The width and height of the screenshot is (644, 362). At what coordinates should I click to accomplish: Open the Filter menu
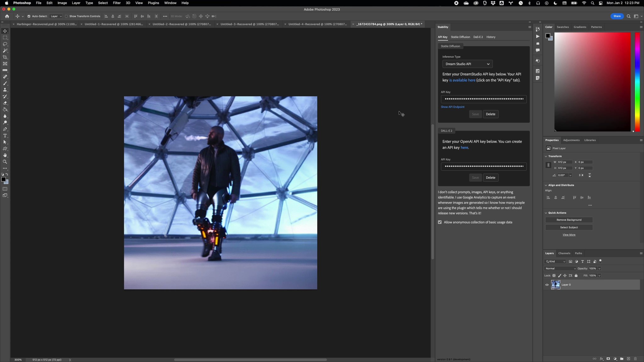pos(117,3)
